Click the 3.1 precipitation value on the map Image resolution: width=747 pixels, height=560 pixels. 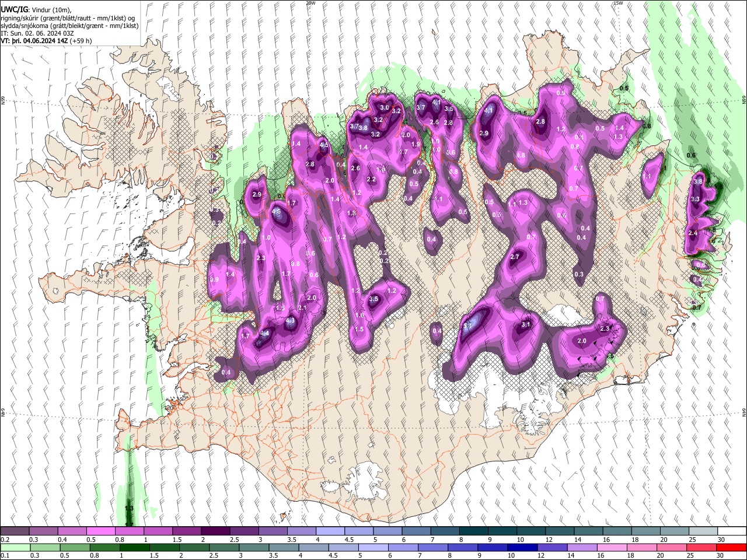(526, 325)
